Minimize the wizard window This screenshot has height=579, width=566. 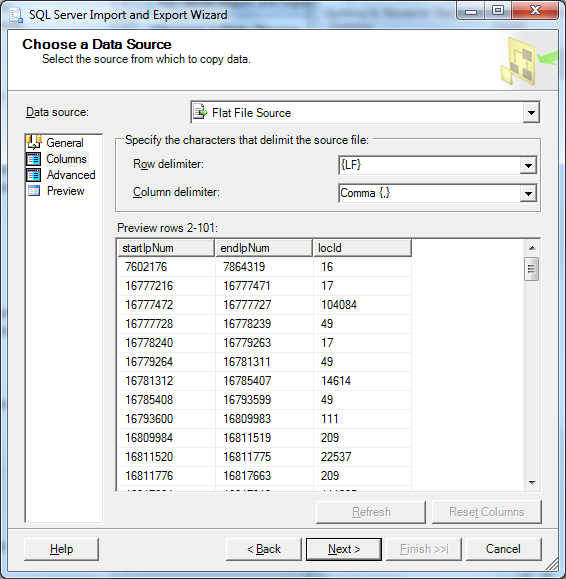471,11
